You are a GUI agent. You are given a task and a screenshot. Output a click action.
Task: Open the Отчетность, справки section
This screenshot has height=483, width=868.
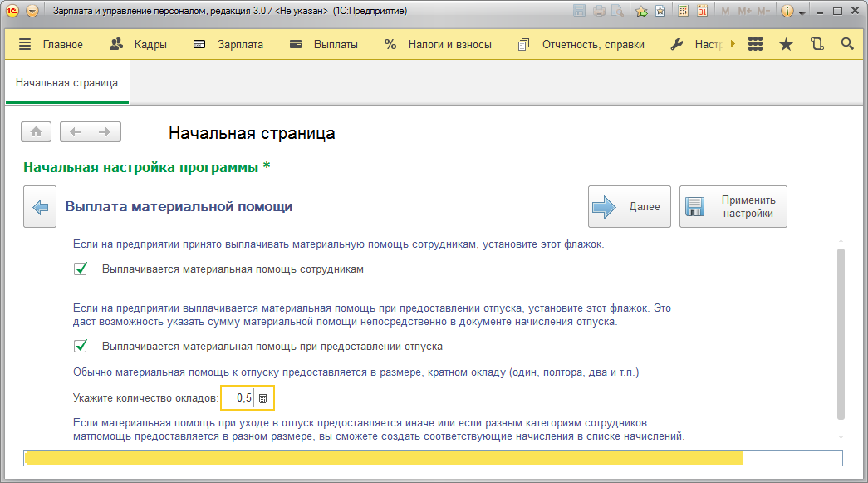point(581,44)
